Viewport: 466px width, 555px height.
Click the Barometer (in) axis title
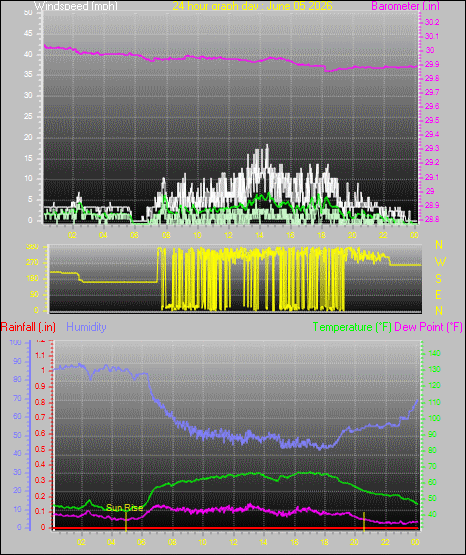pos(405,6)
